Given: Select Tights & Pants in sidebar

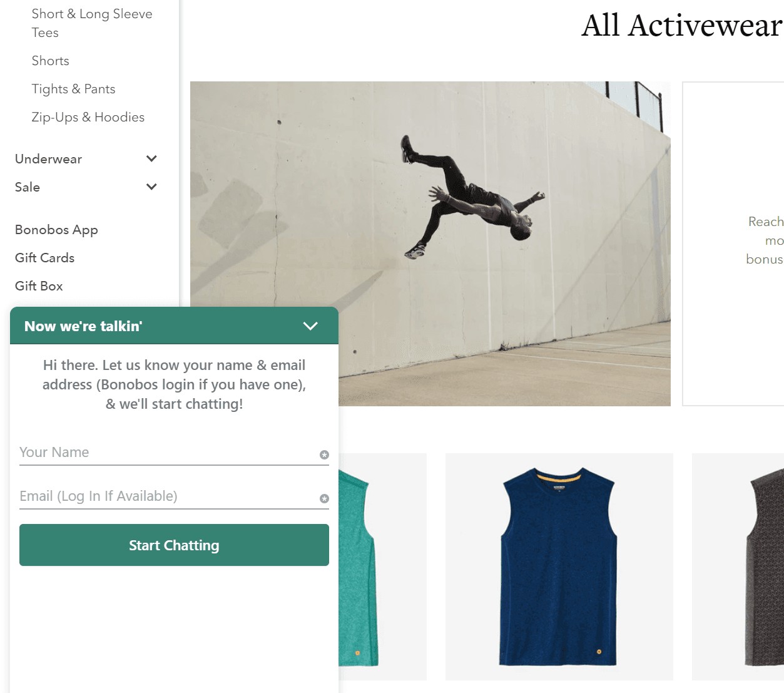Looking at the screenshot, I should [x=73, y=89].
